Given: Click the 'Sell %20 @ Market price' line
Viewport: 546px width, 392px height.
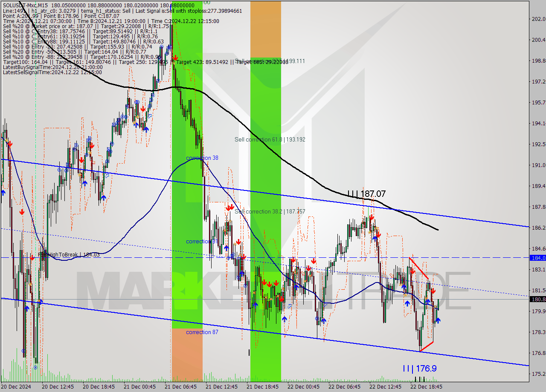Looking at the screenshot, I should pos(86,26).
